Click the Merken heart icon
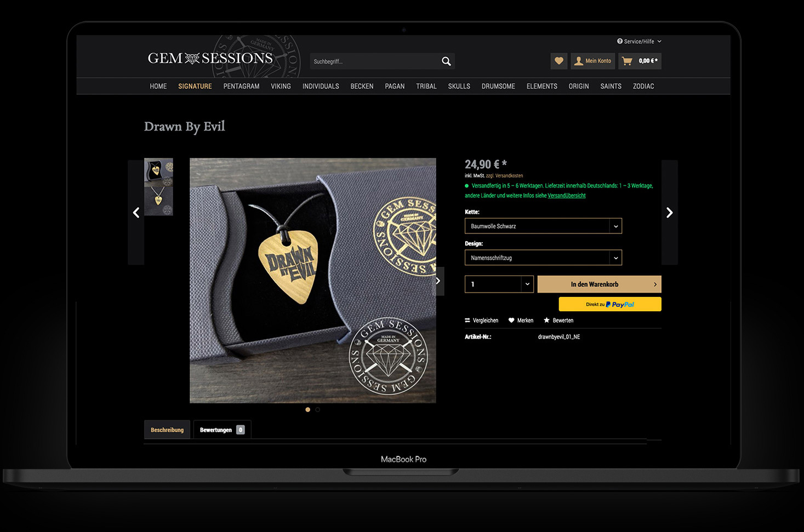This screenshot has height=532, width=804. pyautogui.click(x=511, y=321)
